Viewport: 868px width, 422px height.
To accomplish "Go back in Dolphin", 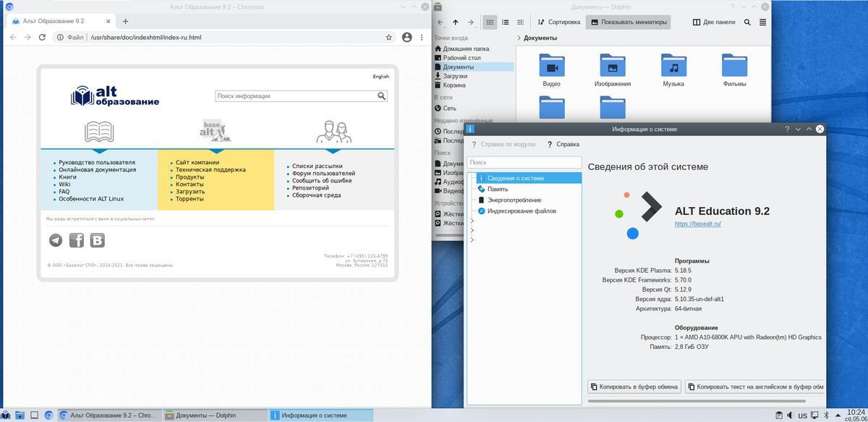I will (440, 22).
